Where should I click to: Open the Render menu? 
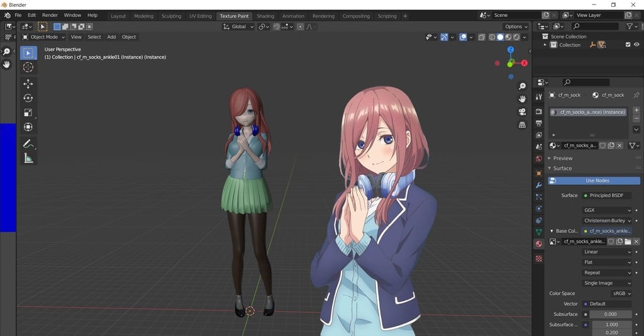(50, 15)
